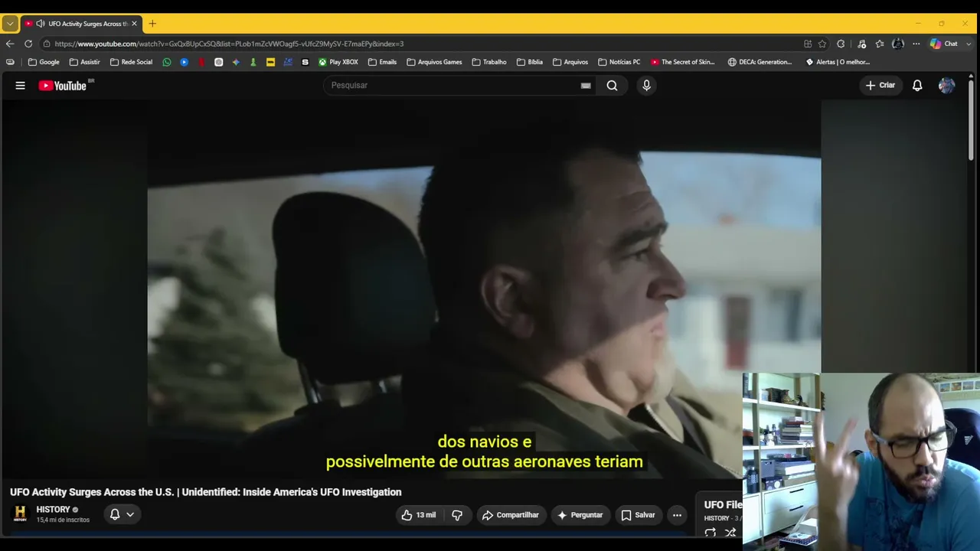Click the video player to pause

point(484,289)
